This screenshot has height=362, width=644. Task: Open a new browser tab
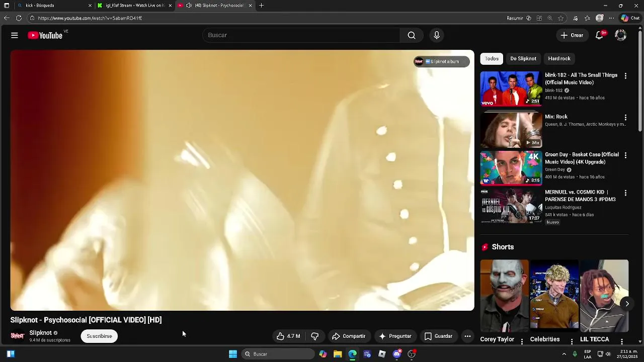pos(261,6)
